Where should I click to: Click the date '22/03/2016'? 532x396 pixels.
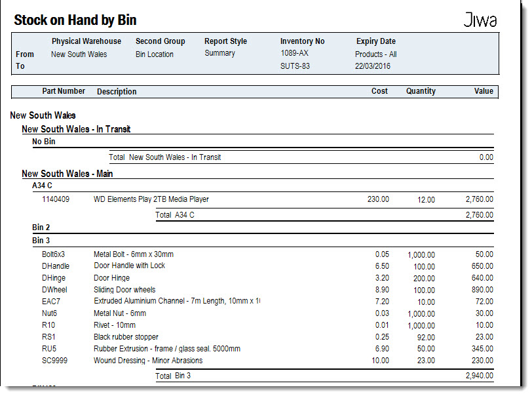click(373, 66)
